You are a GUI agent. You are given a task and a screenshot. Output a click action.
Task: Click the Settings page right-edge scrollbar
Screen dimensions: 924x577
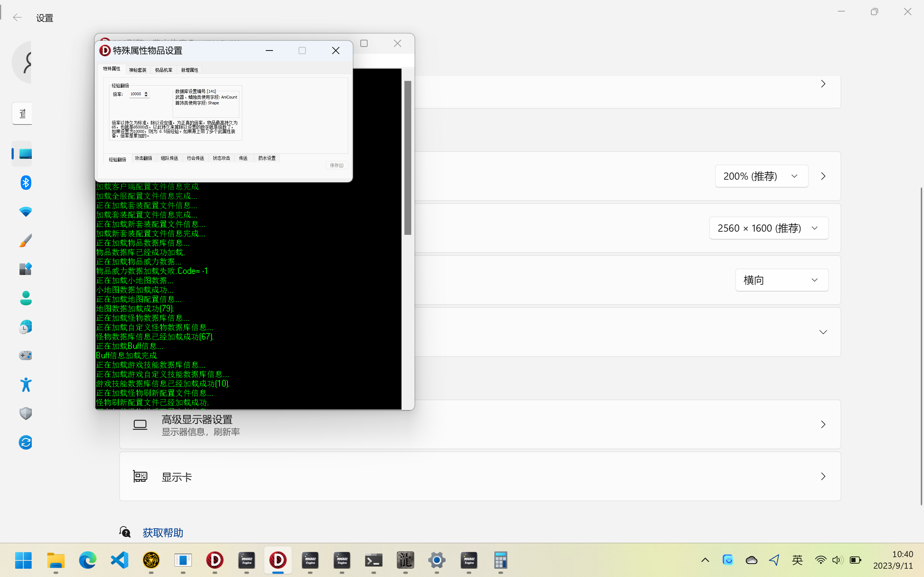(921, 346)
